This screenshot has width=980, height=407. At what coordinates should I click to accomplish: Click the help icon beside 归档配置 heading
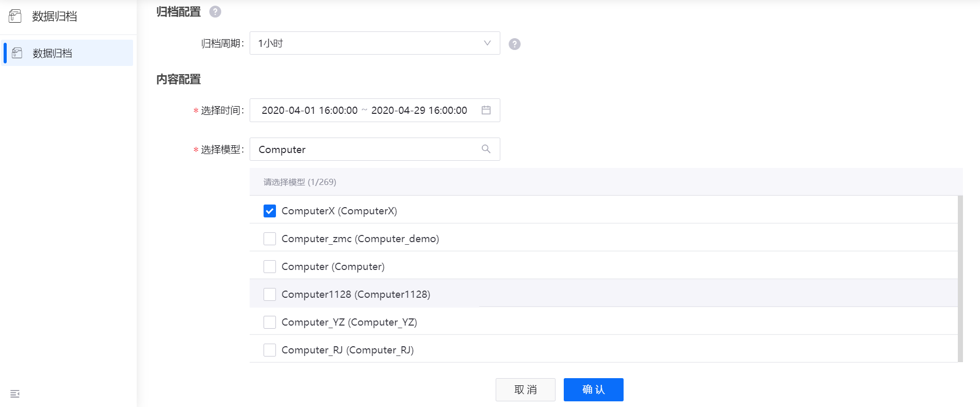[215, 12]
